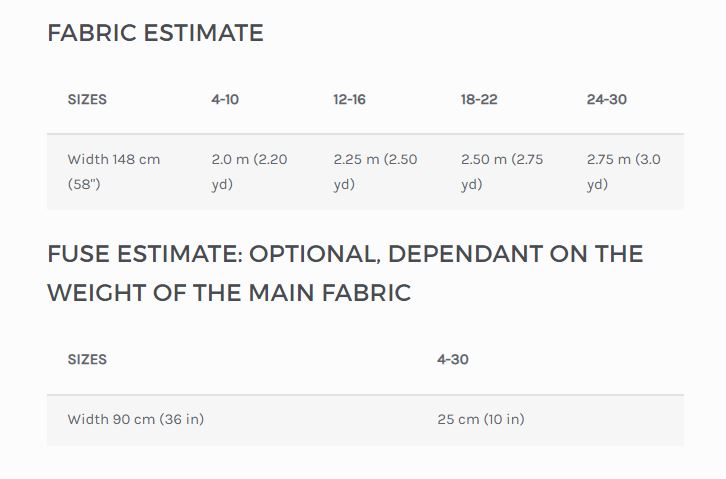Click the 4-30 size column header
The width and height of the screenshot is (726, 479).
pyautogui.click(x=453, y=360)
